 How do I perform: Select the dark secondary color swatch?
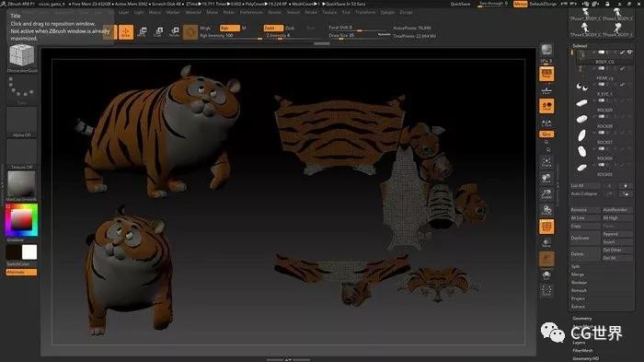pyautogui.click(x=13, y=252)
